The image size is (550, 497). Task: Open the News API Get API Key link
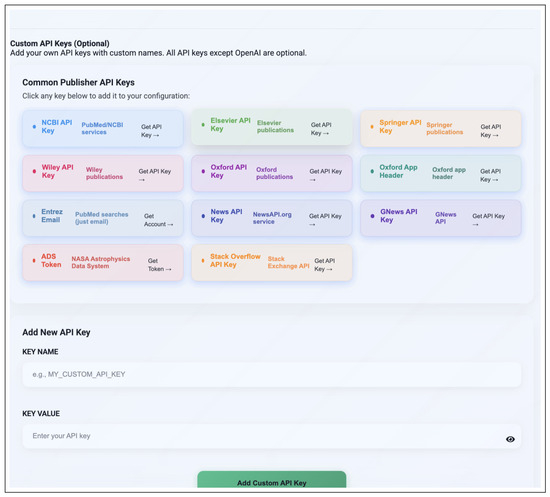325,220
